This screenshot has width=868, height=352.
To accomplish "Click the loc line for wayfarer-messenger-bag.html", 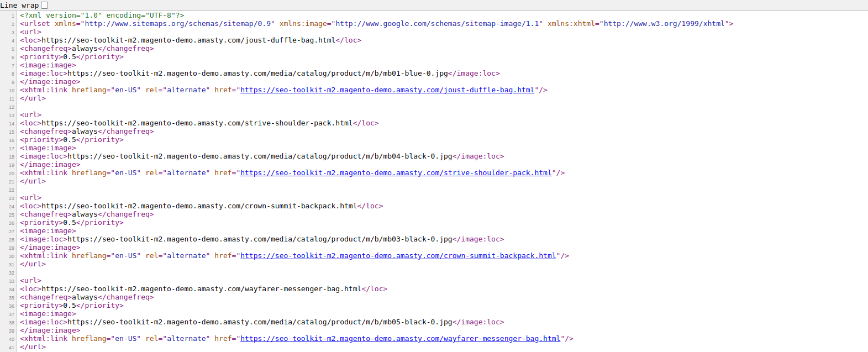I will click(204, 289).
